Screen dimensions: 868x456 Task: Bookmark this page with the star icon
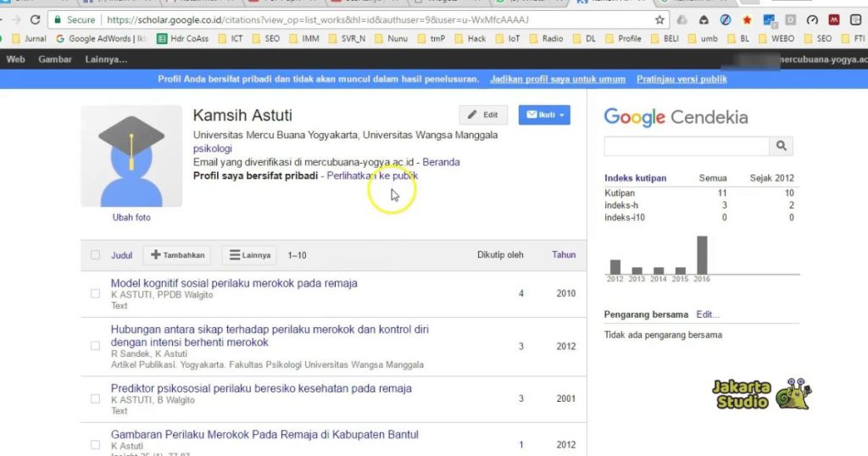pos(660,19)
